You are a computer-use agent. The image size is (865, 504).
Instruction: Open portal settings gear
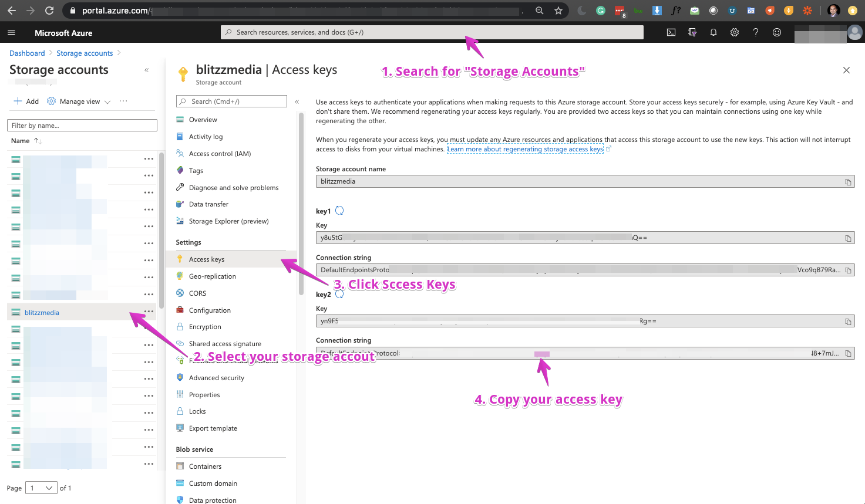click(x=735, y=32)
